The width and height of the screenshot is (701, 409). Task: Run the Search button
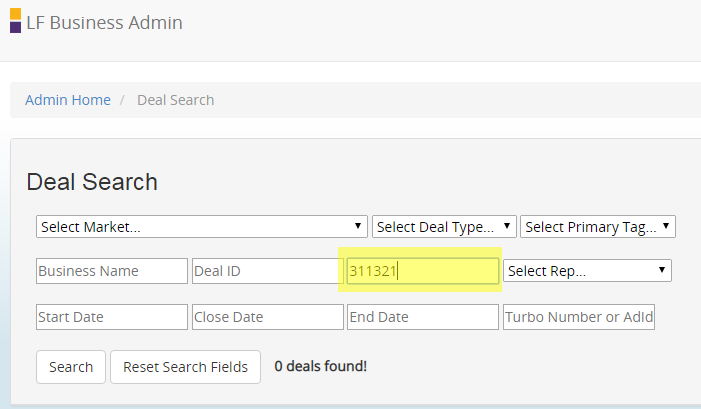coord(71,367)
